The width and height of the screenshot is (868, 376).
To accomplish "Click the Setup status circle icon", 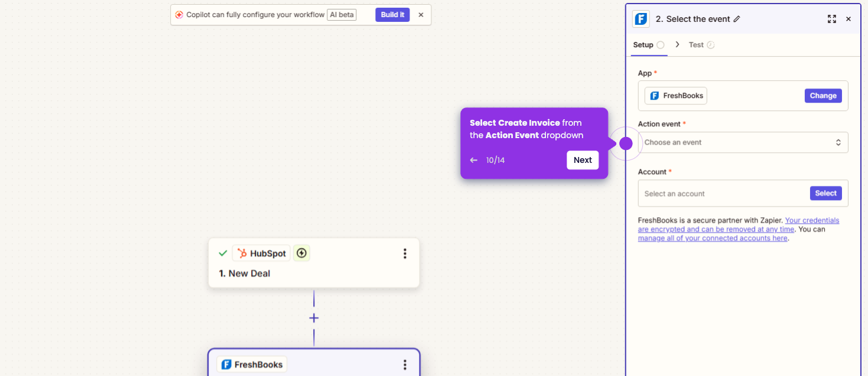I will 661,45.
